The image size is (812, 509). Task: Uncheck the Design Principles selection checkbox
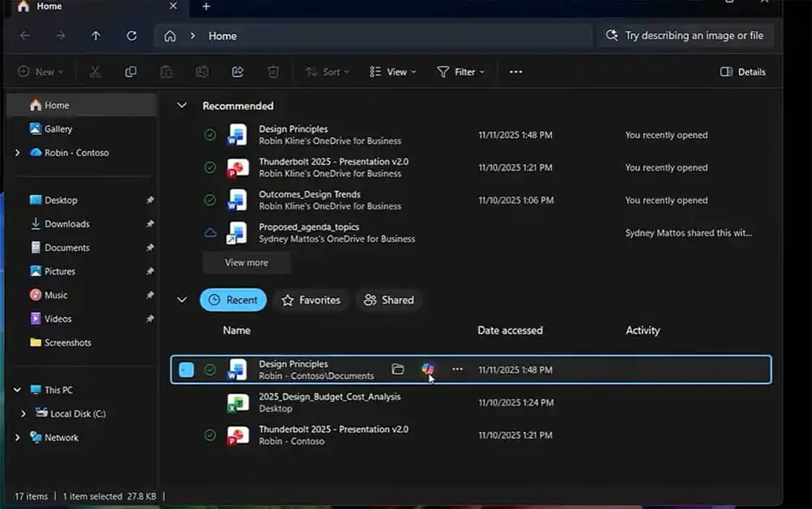coord(186,369)
